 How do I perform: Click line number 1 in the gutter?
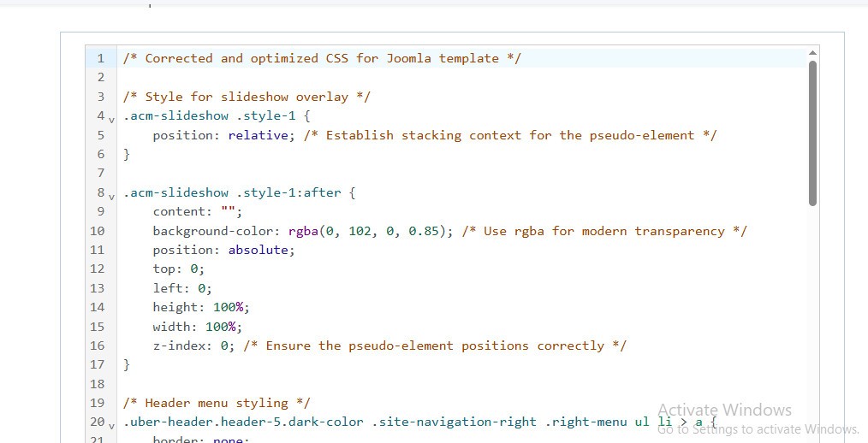(x=100, y=58)
